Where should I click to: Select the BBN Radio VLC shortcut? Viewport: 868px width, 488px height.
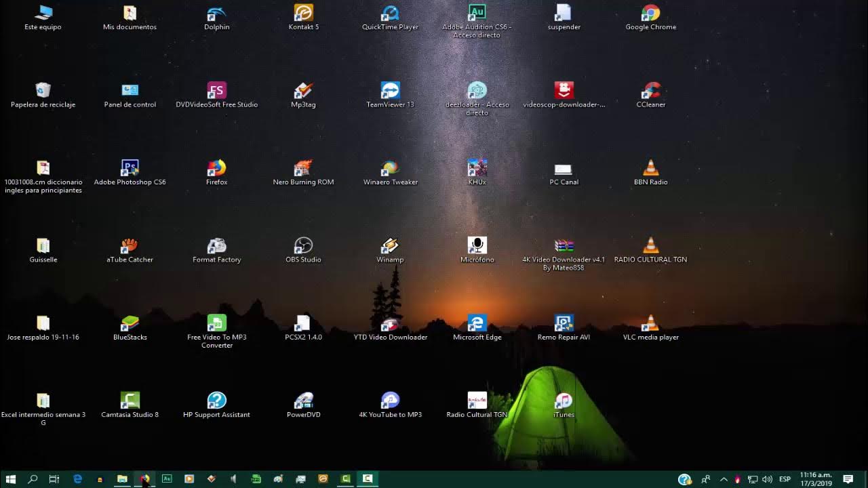(650, 173)
